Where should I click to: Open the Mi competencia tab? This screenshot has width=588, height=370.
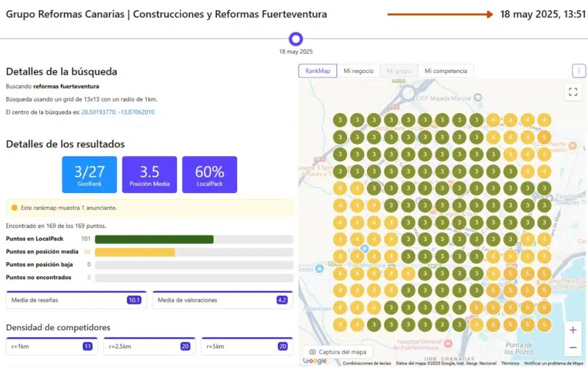click(446, 71)
